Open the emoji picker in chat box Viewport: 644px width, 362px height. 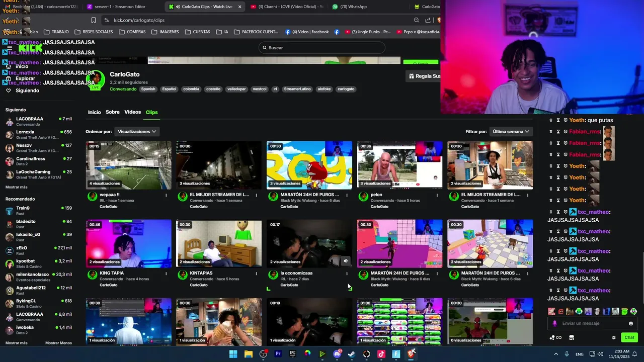631,323
